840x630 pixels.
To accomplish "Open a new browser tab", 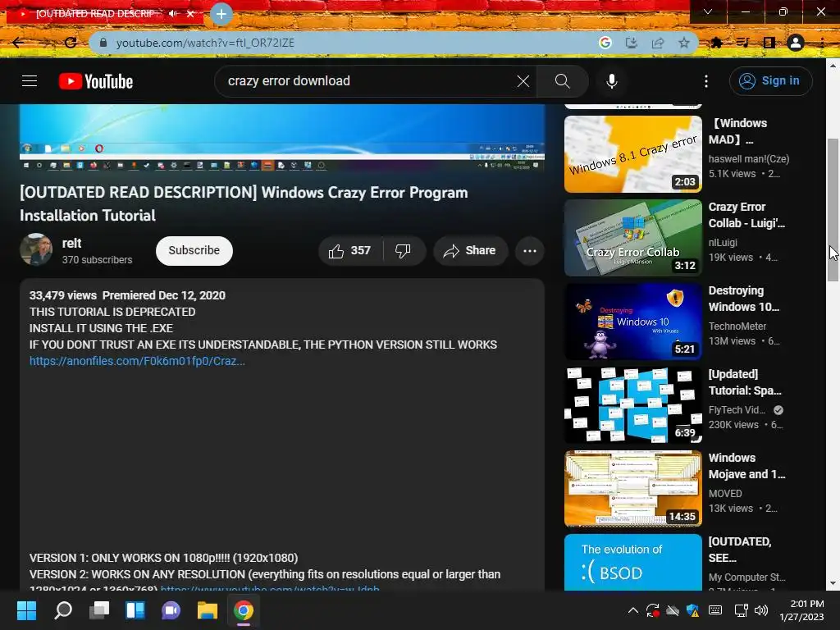I will pyautogui.click(x=221, y=14).
